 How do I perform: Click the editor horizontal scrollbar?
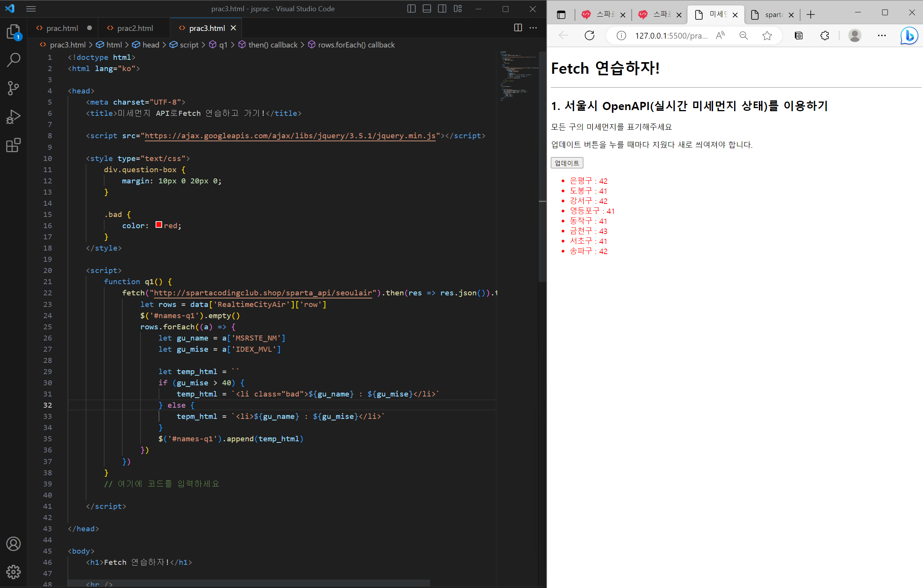coord(249,583)
